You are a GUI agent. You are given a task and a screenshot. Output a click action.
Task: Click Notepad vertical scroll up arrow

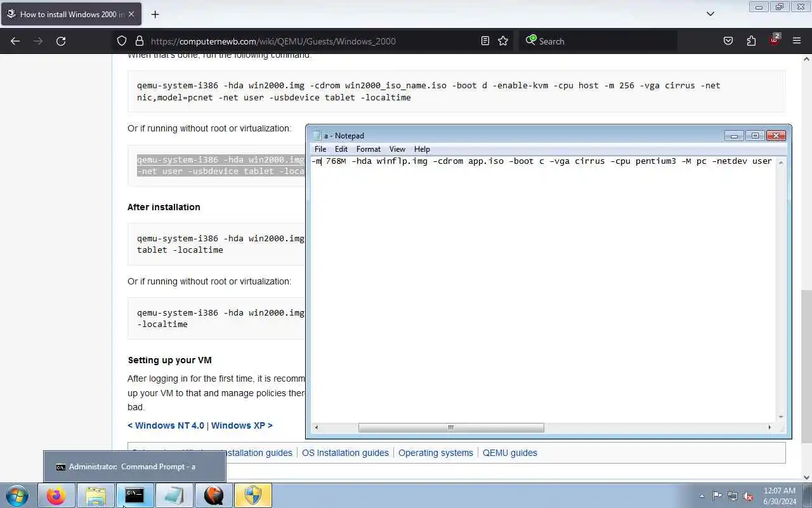click(781, 163)
